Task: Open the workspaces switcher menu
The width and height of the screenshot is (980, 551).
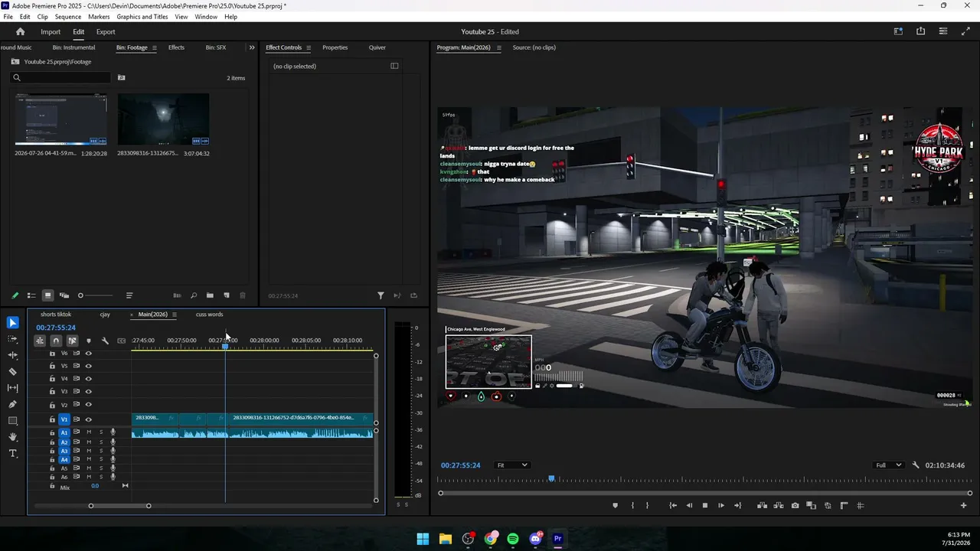Action: [898, 31]
